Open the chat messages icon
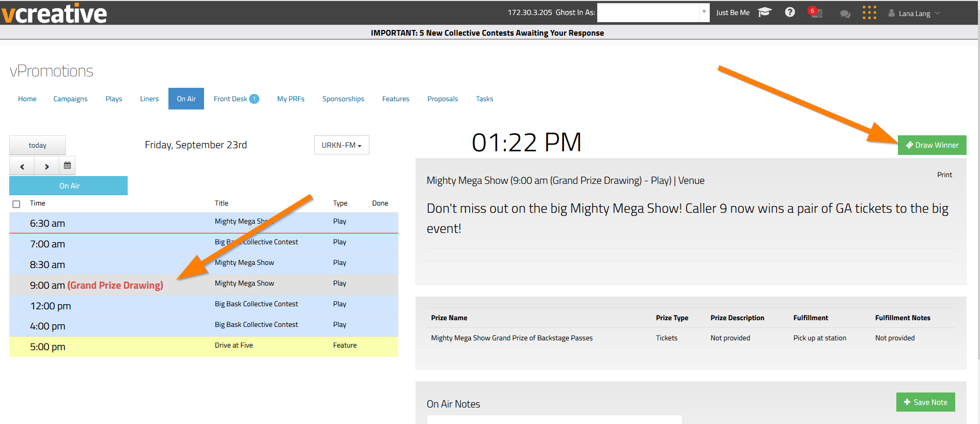The width and height of the screenshot is (980, 424). [x=845, y=14]
